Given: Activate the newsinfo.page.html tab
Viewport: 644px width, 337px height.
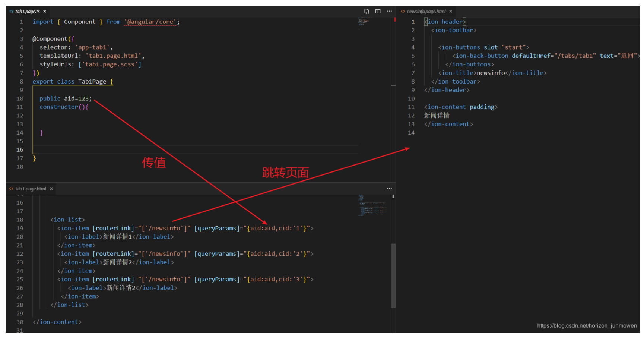Looking at the screenshot, I should [426, 12].
